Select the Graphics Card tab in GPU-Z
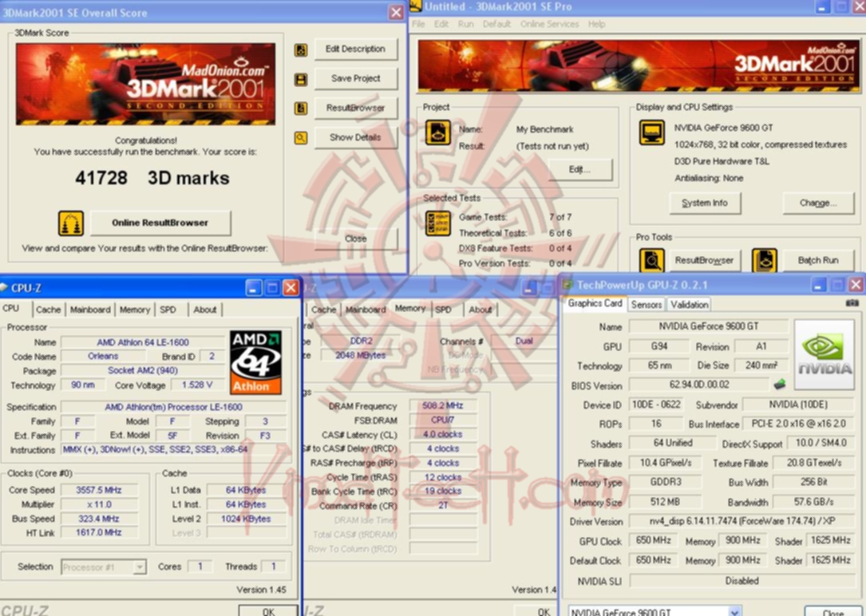866x616 pixels. pos(595,303)
